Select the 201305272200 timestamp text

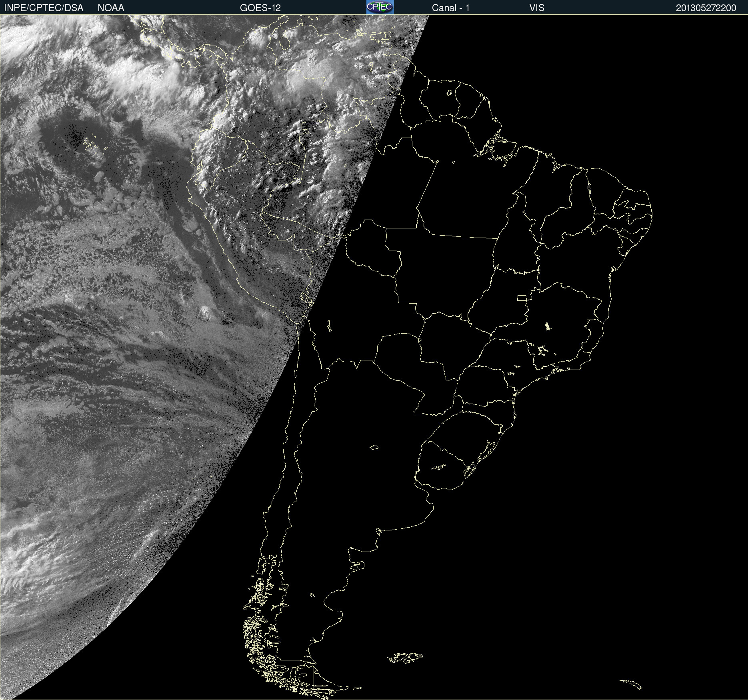(706, 8)
